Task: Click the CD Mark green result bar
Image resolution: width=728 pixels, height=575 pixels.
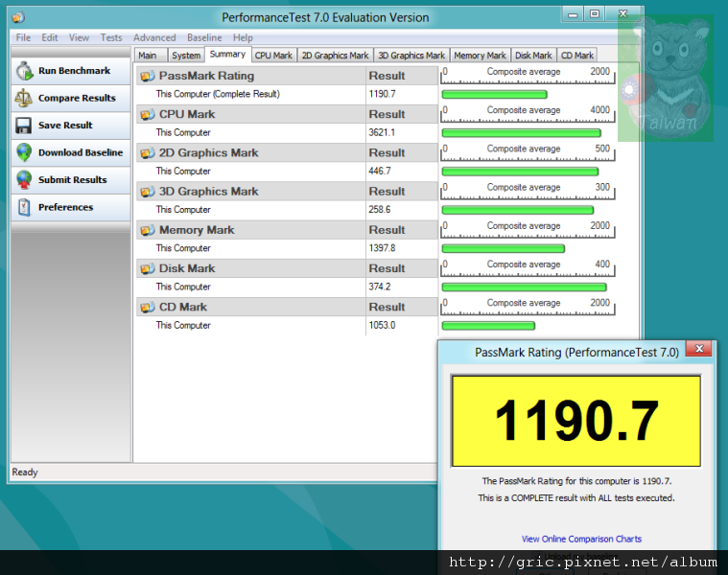Action: coord(488,326)
